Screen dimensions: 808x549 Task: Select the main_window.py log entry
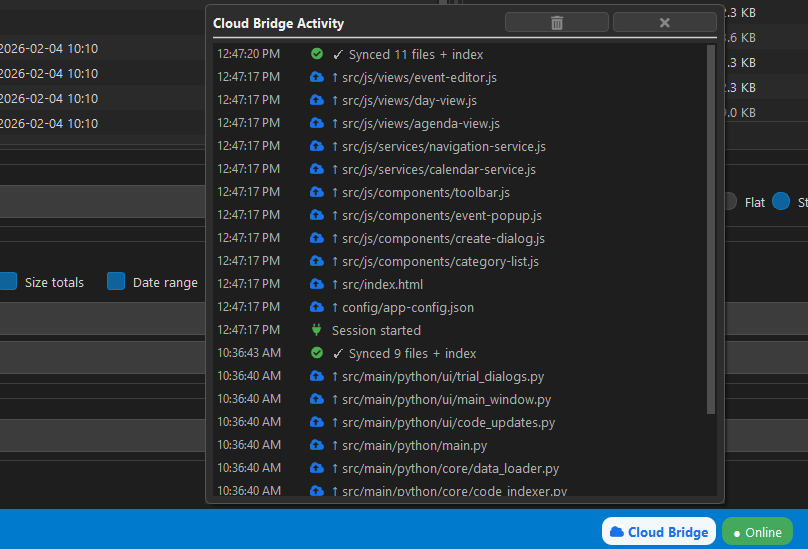tap(460, 399)
